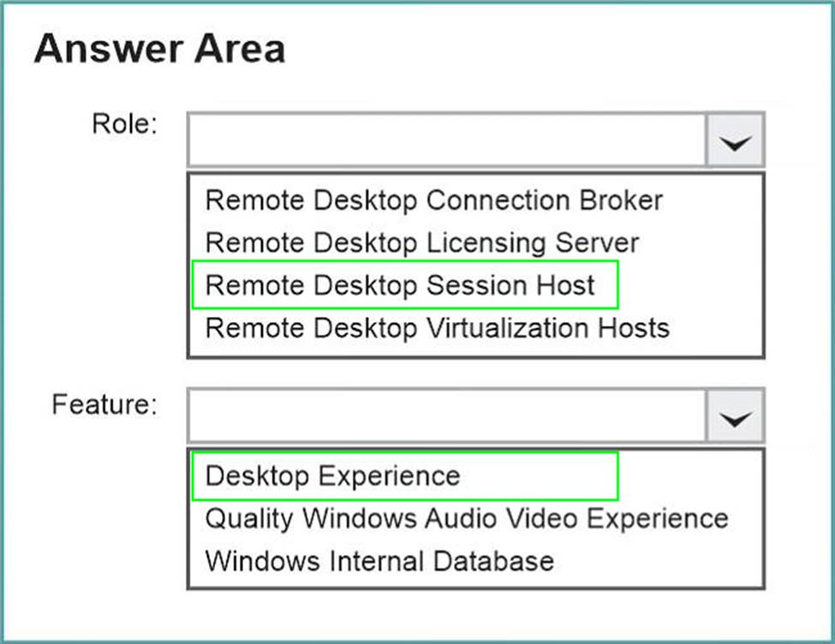Click blank panel area right of the heading
835x644 pixels.
point(557,50)
